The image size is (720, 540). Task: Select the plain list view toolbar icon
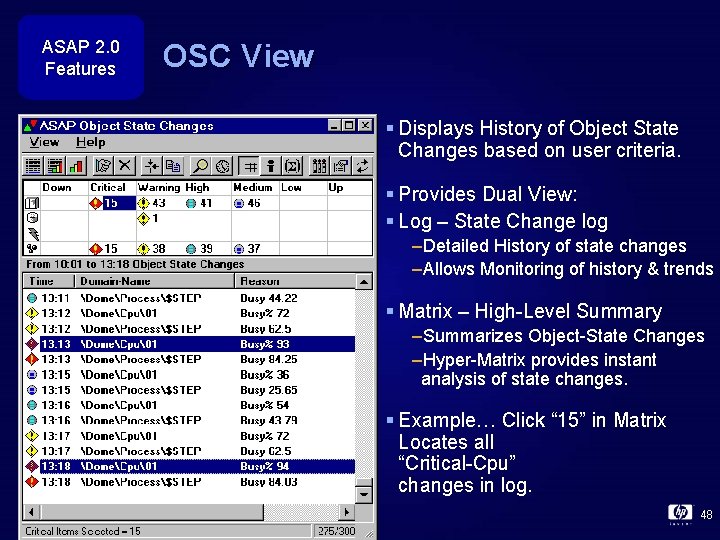pos(33,166)
